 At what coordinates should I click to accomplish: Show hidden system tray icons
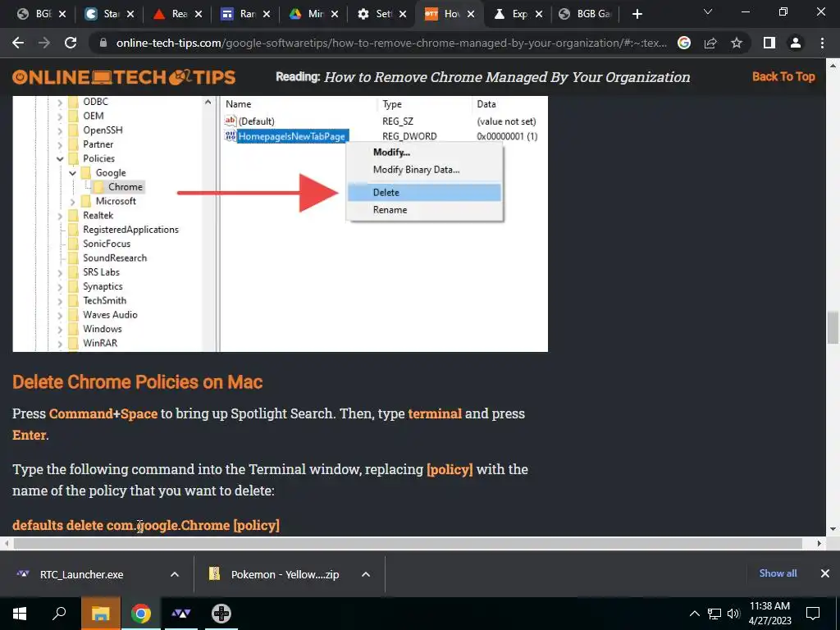694,614
